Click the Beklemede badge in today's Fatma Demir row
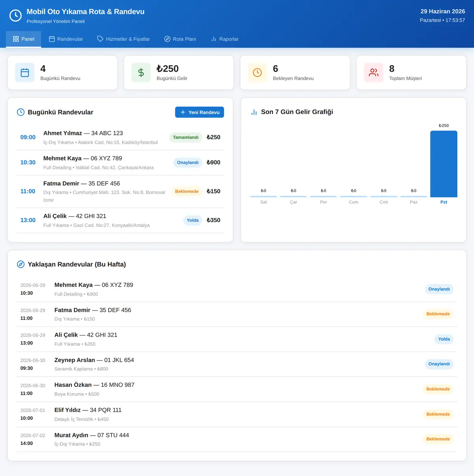474x476 pixels. 187,191
